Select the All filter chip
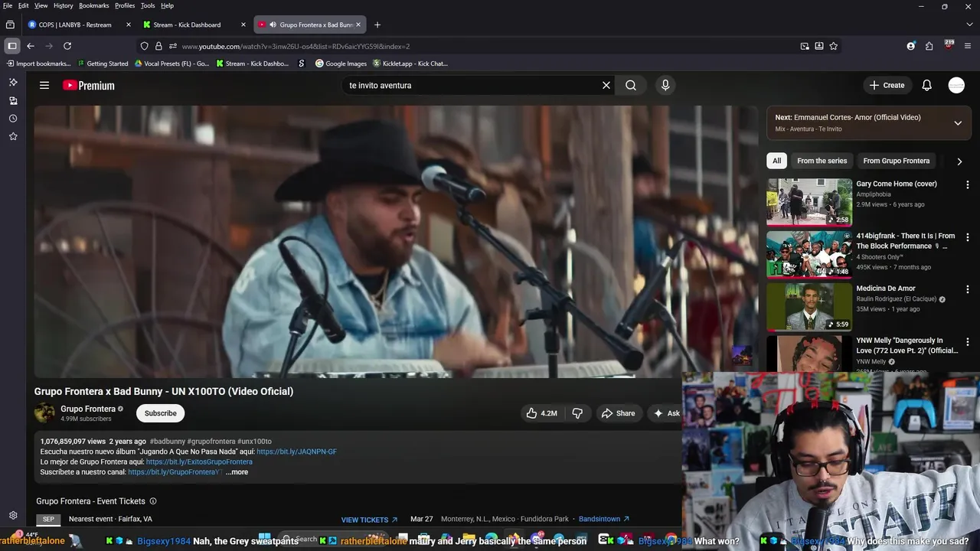 (x=777, y=161)
